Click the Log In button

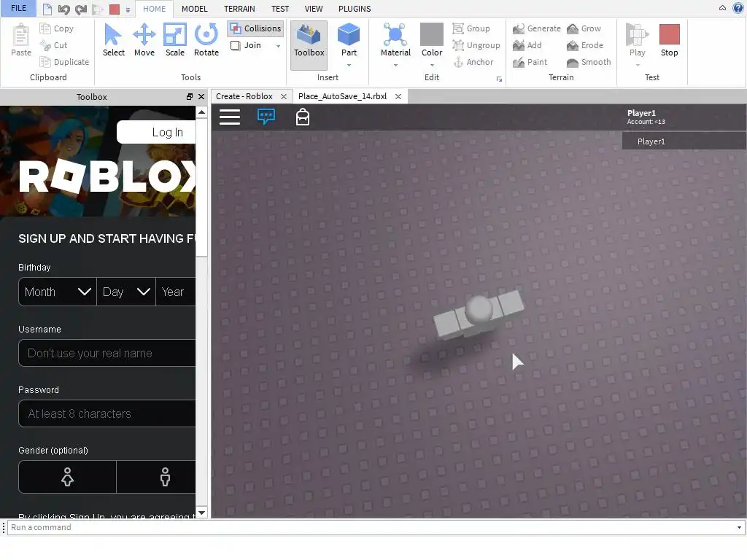tap(156, 133)
